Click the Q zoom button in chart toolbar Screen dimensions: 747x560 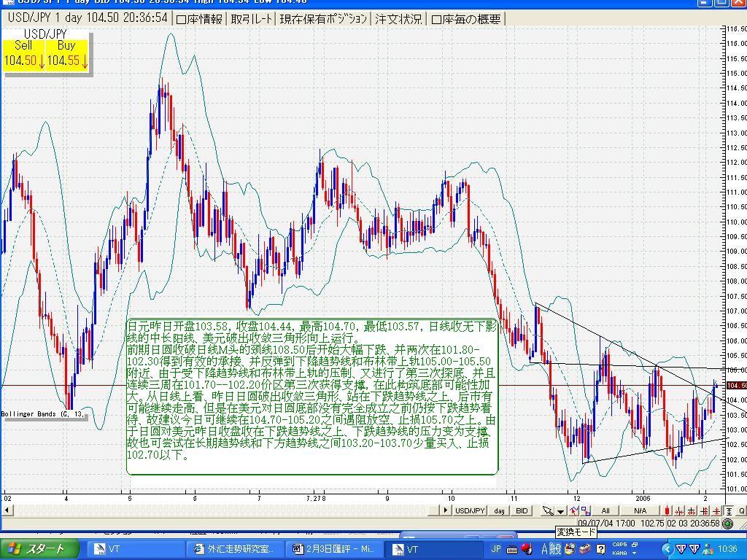tap(741, 511)
